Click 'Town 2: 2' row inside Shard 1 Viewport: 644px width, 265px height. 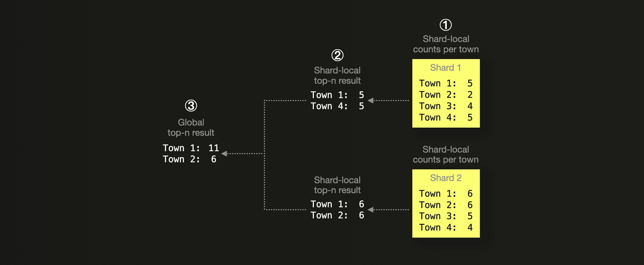pos(446,95)
